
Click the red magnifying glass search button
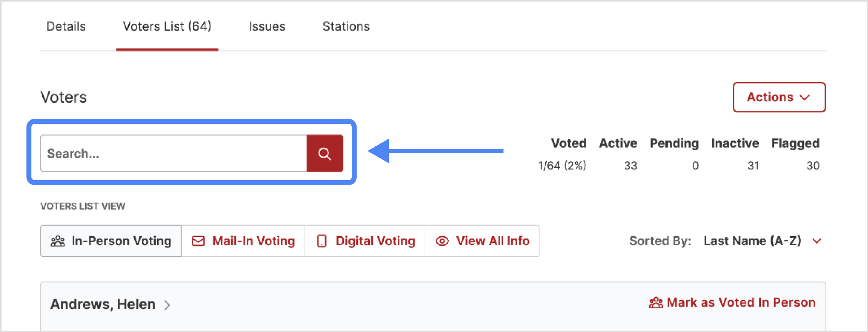click(x=325, y=153)
